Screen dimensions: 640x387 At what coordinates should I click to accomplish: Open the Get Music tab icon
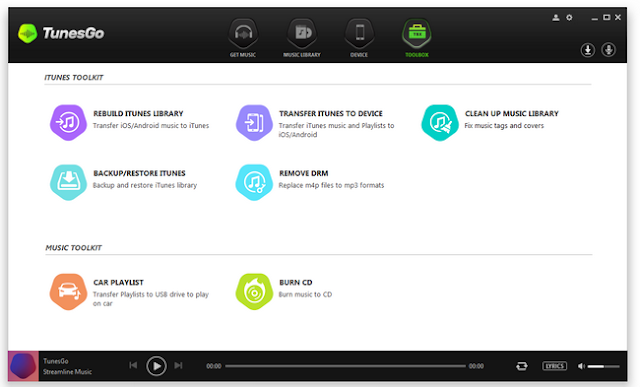[x=243, y=33]
